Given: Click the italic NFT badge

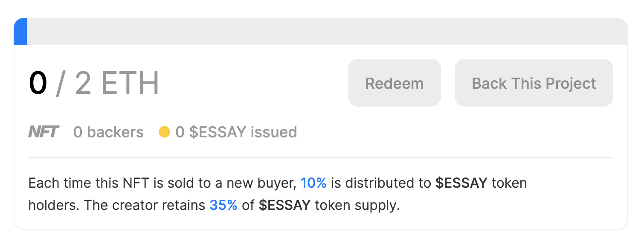Looking at the screenshot, I should 44,132.
